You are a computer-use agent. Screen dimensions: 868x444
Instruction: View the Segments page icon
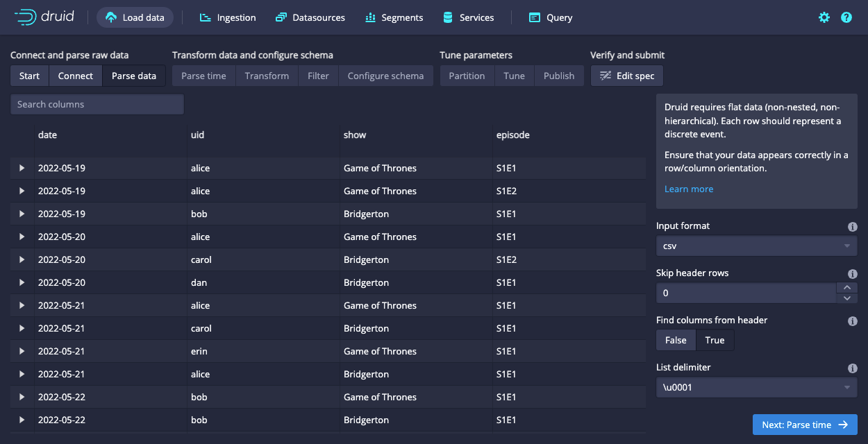(371, 17)
